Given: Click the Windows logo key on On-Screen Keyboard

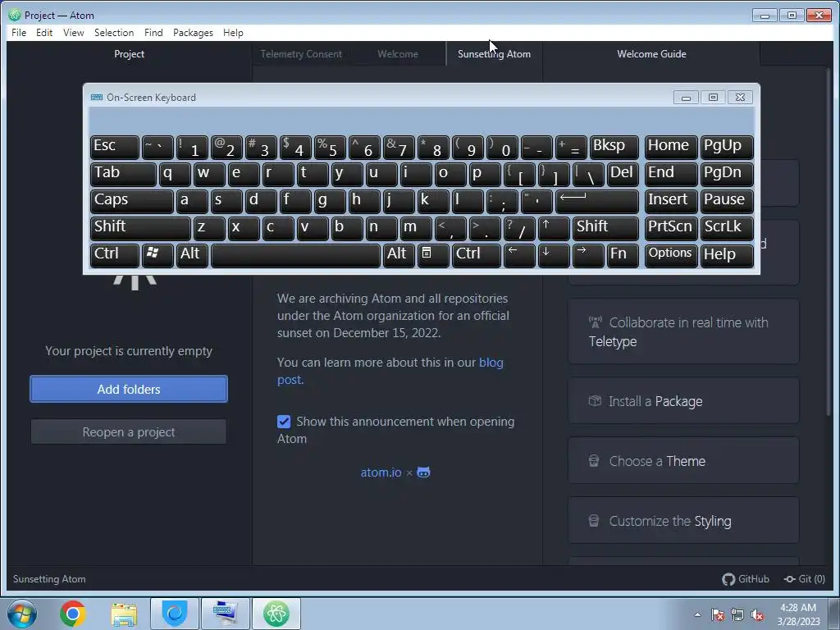Looking at the screenshot, I should (157, 255).
